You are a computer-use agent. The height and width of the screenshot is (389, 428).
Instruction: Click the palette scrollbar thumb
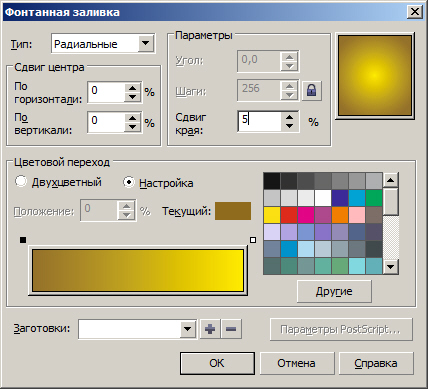[390, 202]
